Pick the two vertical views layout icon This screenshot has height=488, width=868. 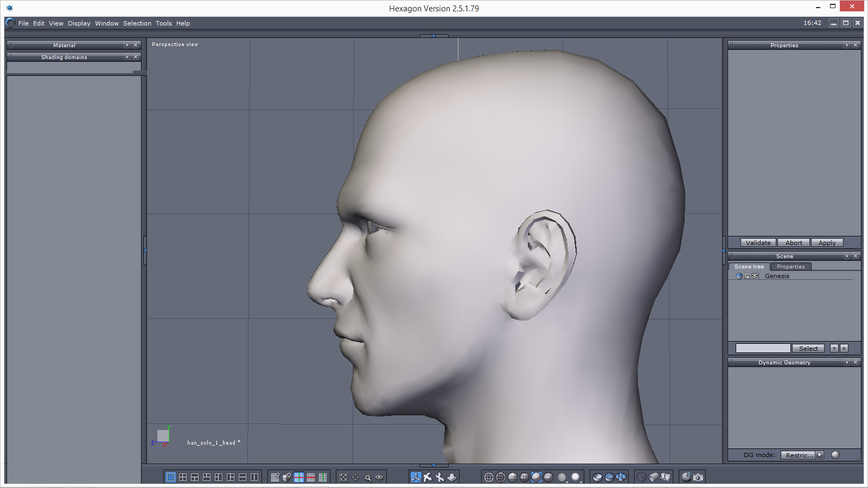pyautogui.click(x=254, y=477)
